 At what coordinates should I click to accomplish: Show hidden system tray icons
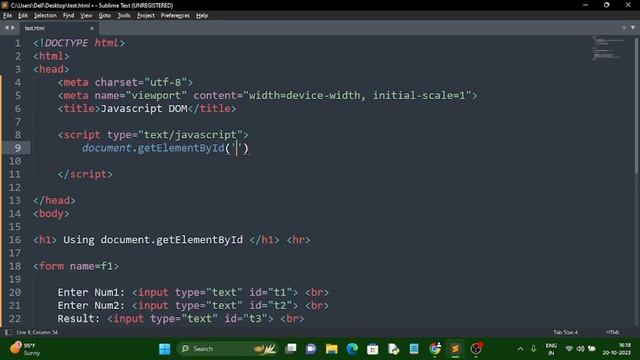pos(520,349)
